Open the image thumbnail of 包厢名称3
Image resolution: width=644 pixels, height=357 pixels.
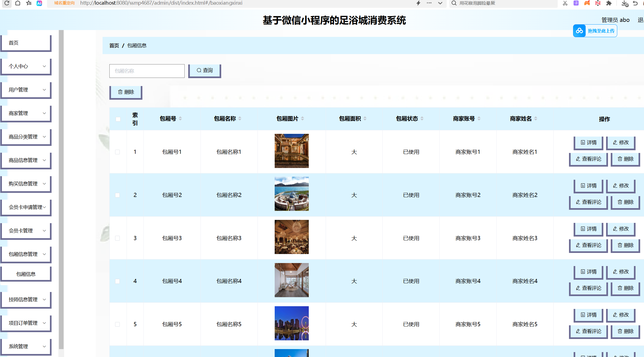[292, 237]
